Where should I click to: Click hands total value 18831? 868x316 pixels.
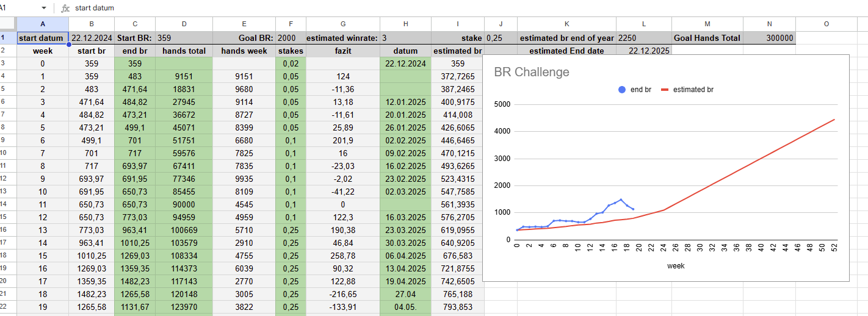[184, 89]
